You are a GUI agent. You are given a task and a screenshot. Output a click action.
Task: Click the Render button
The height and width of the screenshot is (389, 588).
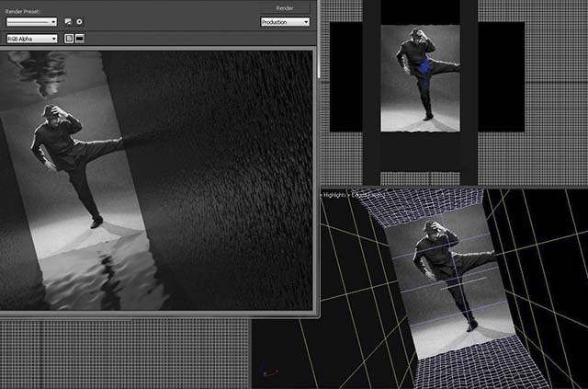(x=284, y=7)
